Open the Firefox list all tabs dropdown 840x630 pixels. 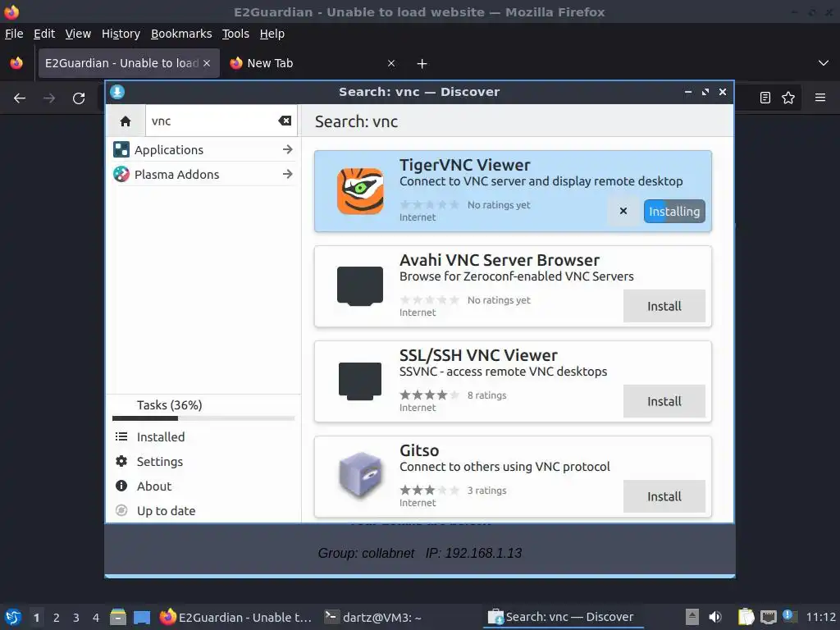824,63
